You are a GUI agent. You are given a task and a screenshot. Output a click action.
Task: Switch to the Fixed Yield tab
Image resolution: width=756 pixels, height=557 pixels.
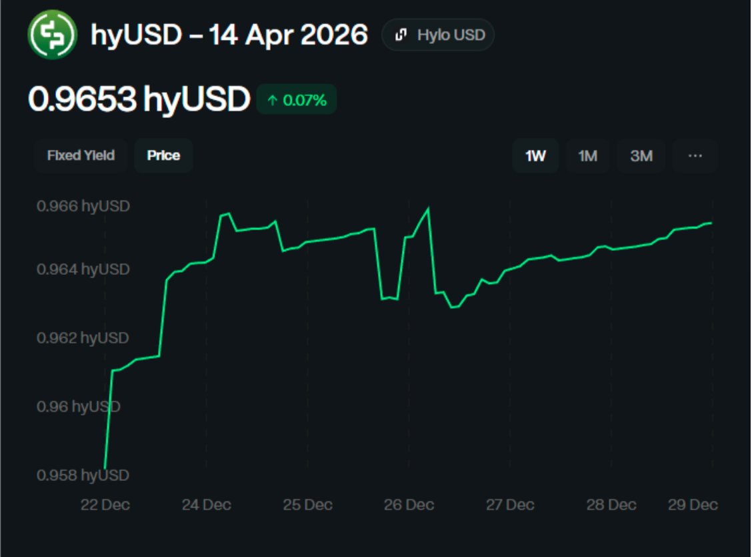81,155
